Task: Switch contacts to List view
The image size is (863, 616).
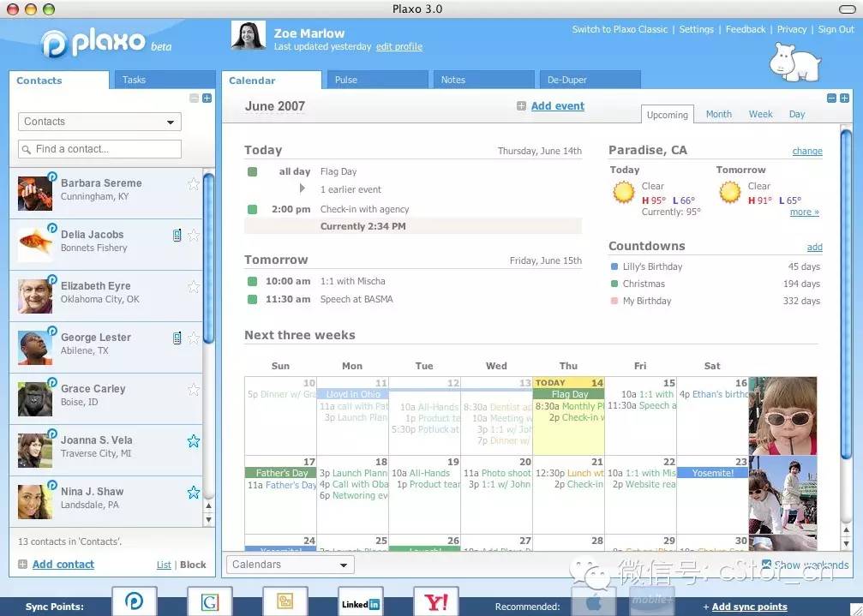Action: [x=164, y=565]
